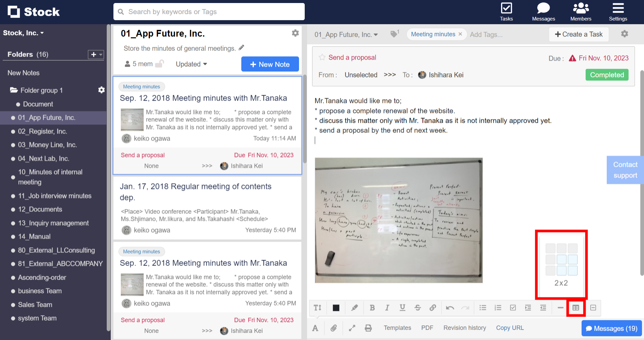Toggle the Completed task status button
The width and height of the screenshot is (644, 340).
click(x=607, y=75)
